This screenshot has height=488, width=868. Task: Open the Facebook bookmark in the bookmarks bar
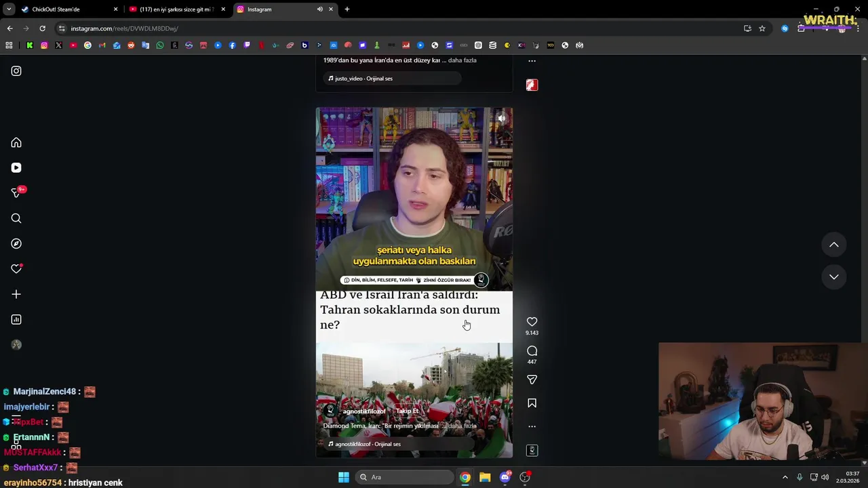(x=232, y=45)
